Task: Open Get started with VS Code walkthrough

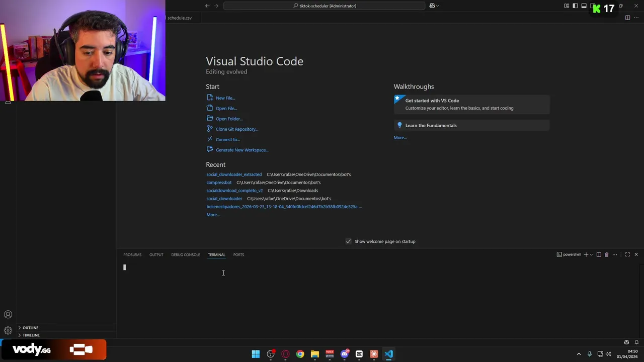Action: 471,104
